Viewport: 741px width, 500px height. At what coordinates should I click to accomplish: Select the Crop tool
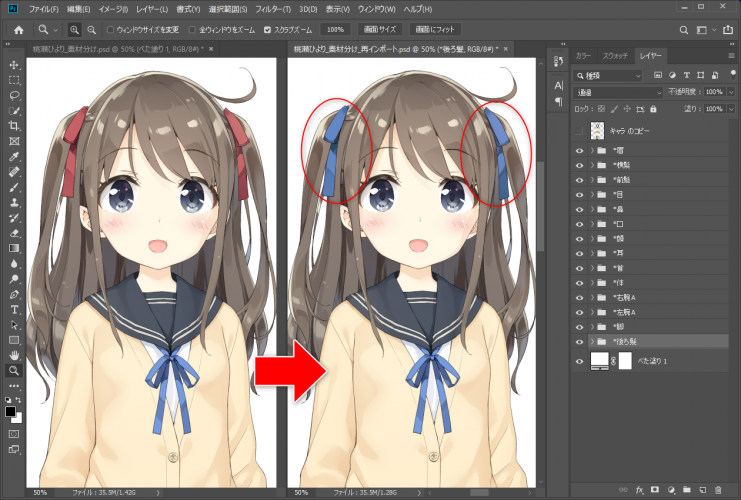14,126
